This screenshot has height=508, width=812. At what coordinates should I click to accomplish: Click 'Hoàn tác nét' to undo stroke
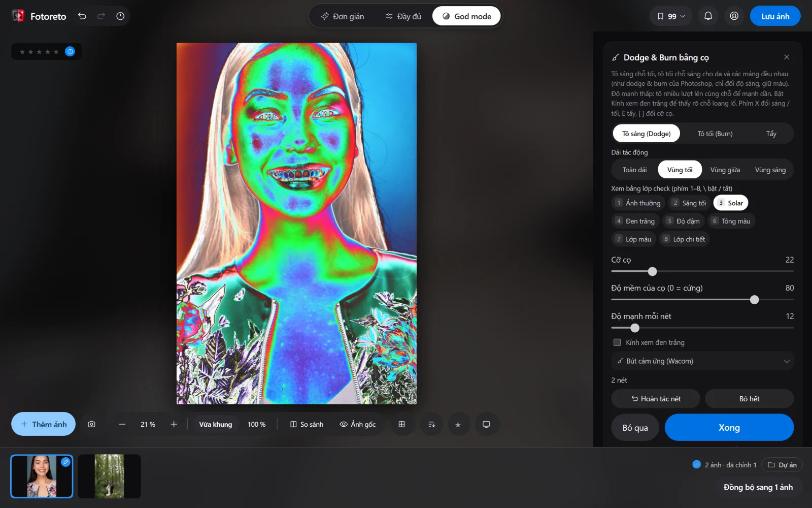coord(656,399)
